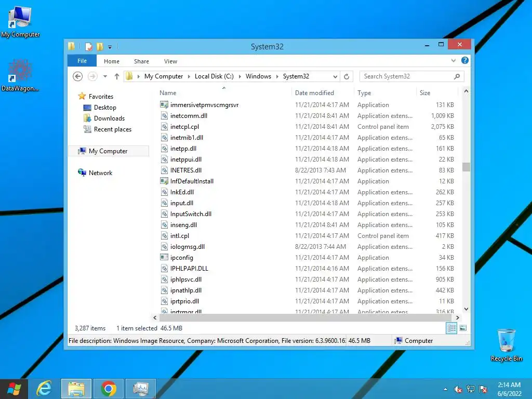Open the DataWagon desktop shortcut

click(20, 75)
